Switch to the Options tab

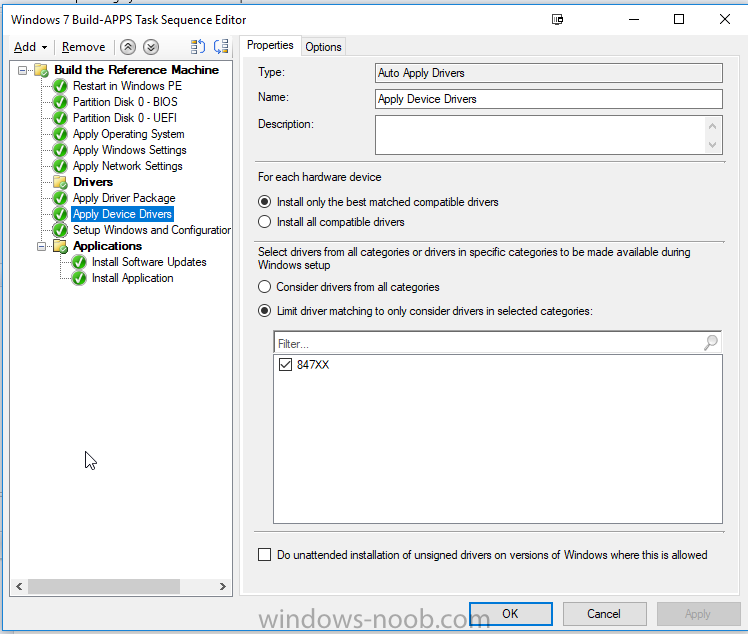tap(323, 47)
